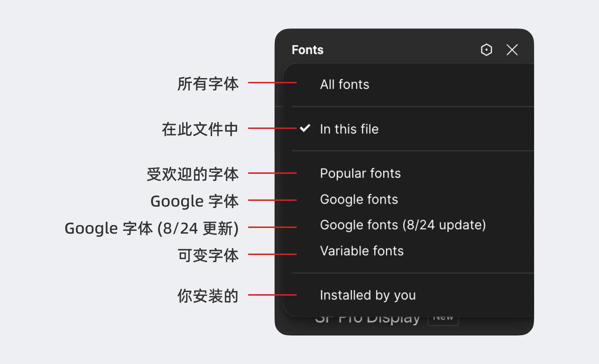Click the 所有字体 annotation label
Image resolution: width=599 pixels, height=364 pixels.
coord(208,84)
